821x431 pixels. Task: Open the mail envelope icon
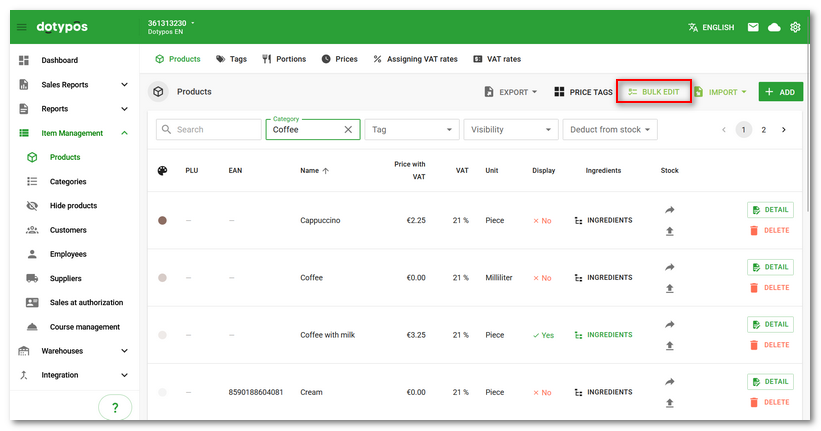pyautogui.click(x=753, y=27)
